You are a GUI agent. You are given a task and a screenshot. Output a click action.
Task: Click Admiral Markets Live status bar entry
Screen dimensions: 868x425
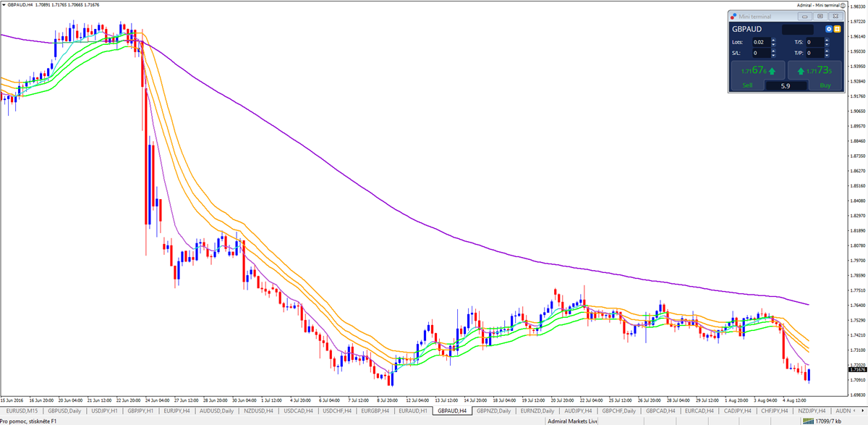pyautogui.click(x=572, y=421)
